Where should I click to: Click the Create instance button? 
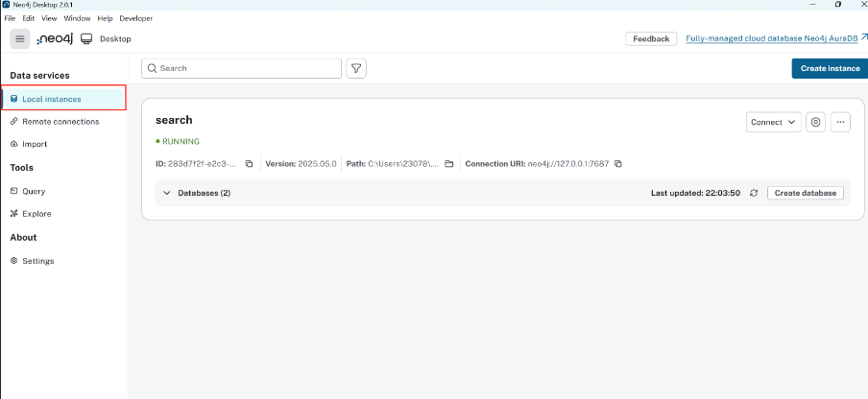(830, 68)
